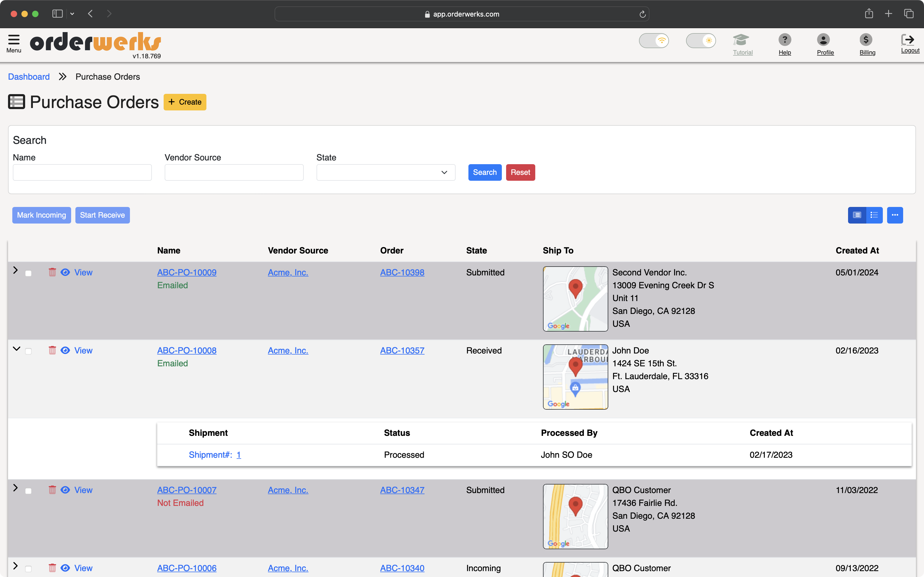924x577 pixels.
Task: Click the eye icon for ABC-PO-10009
Action: [65, 272]
